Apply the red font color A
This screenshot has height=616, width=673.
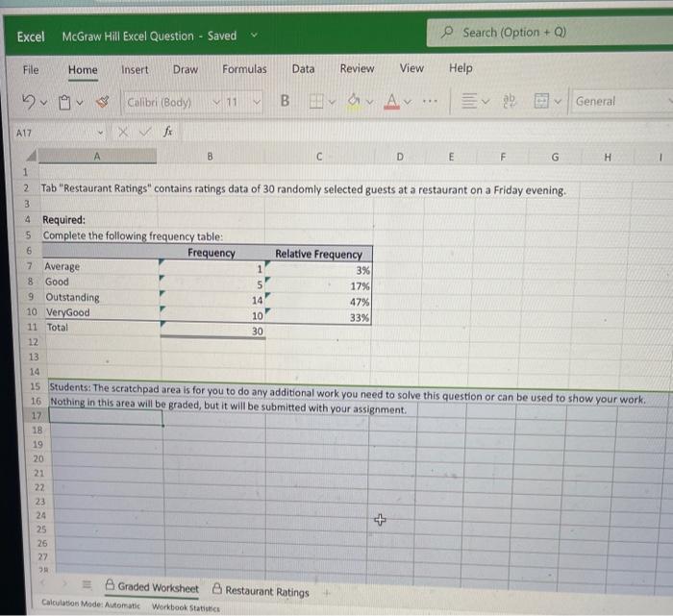391,101
